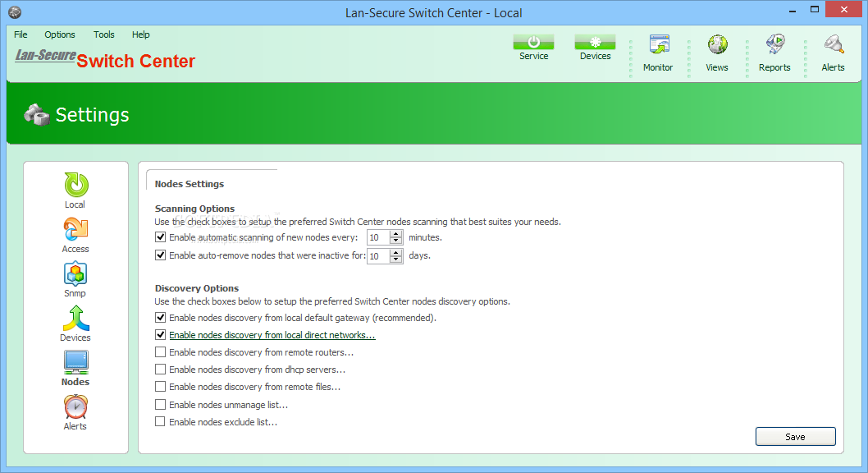
Task: Open the Devices settings icon in sidebar
Action: click(x=75, y=318)
